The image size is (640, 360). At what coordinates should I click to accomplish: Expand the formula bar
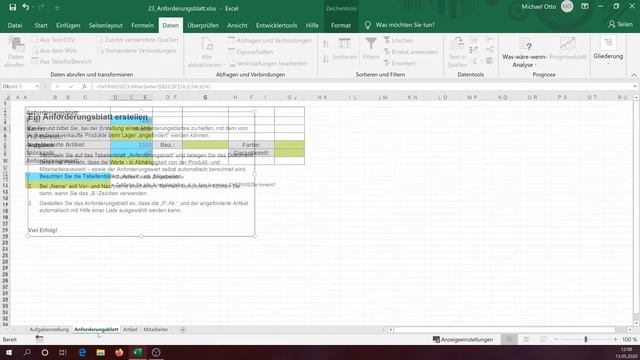pos(635,87)
